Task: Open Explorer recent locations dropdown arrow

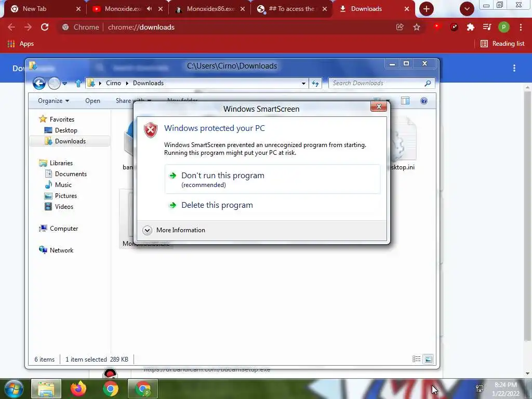Action: pyautogui.click(x=64, y=83)
